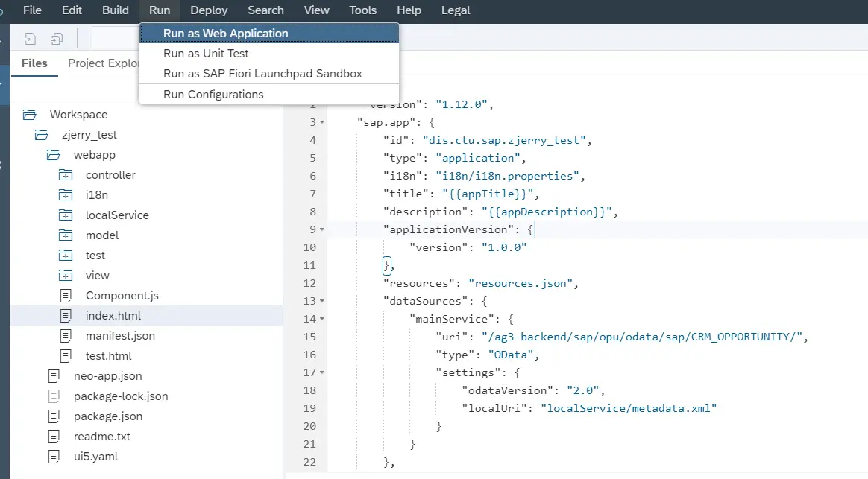Open the Help menu
The height and width of the screenshot is (479, 868).
(x=409, y=10)
